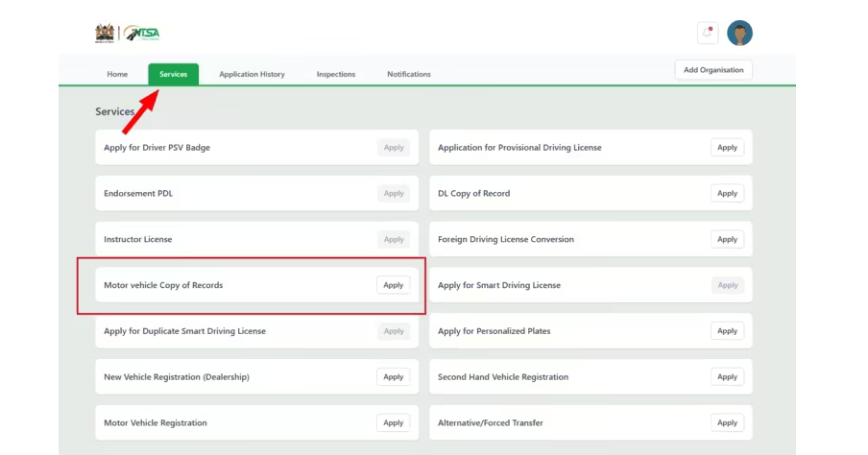Go to the Home tab
Image resolution: width=868 pixels, height=455 pixels.
pos(117,74)
